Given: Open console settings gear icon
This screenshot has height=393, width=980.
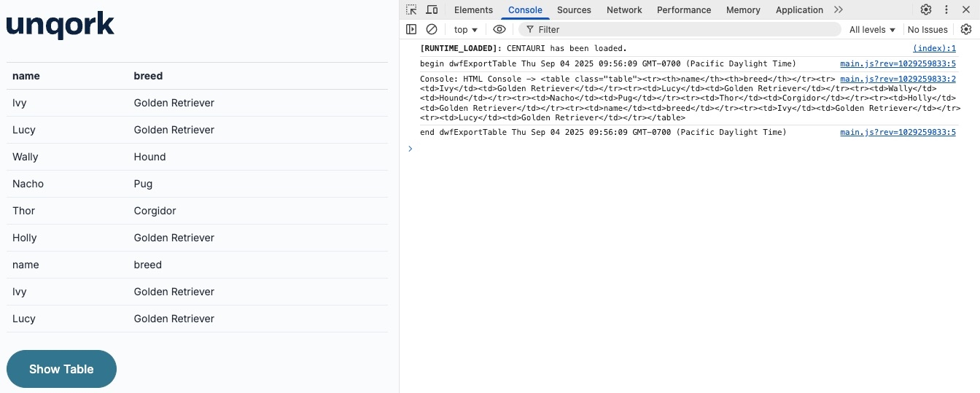Looking at the screenshot, I should click(x=966, y=29).
